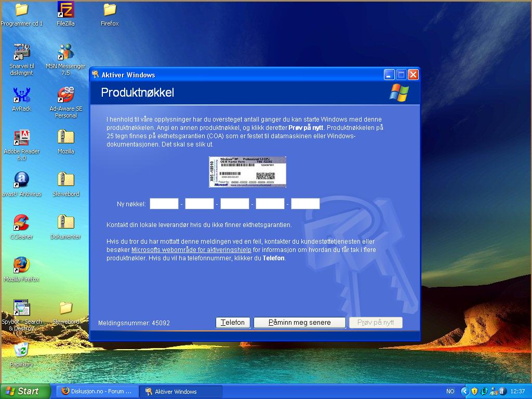The height and width of the screenshot is (399, 532).
Task: Click the key icon in Aktiver Windows title
Action: (x=96, y=74)
